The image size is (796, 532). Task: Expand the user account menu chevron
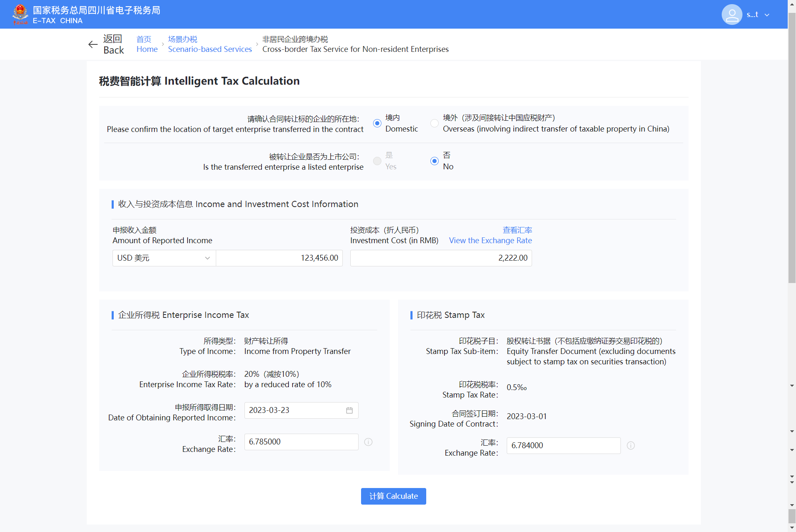point(767,15)
